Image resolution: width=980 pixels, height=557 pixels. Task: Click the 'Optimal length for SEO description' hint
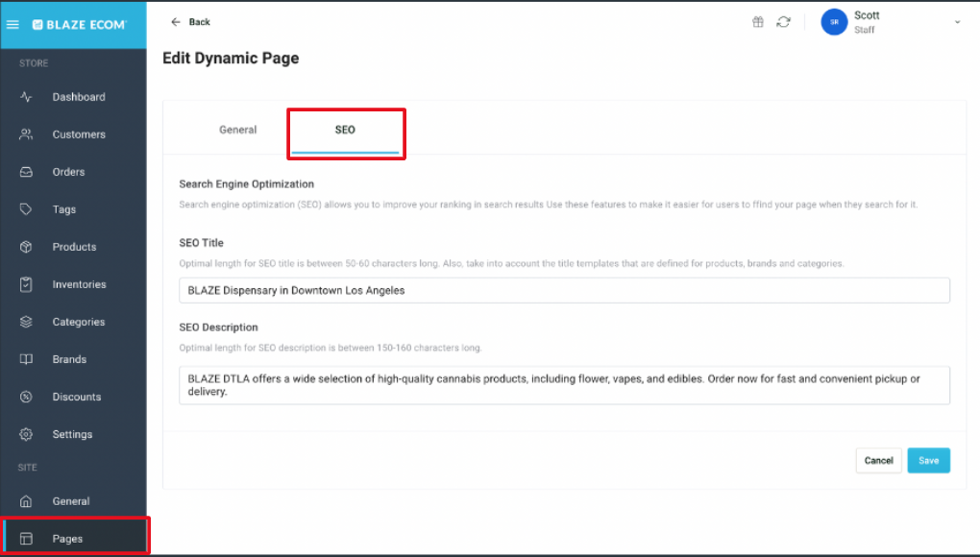click(x=330, y=348)
